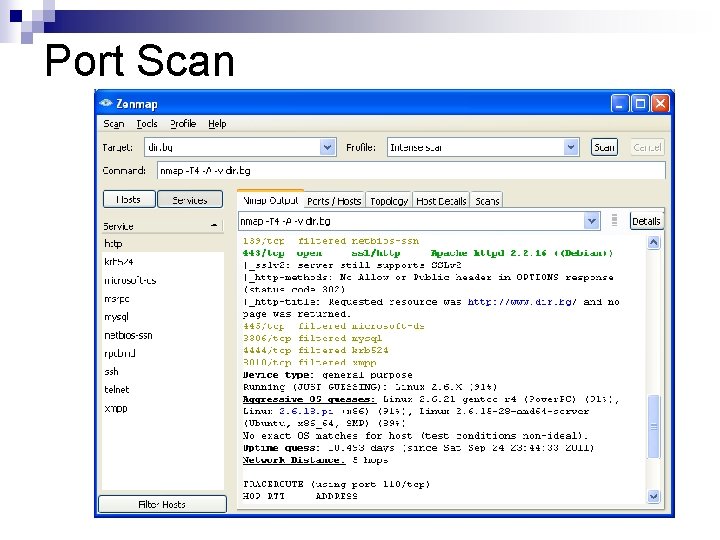Minimize the Zenmap window

click(619, 104)
